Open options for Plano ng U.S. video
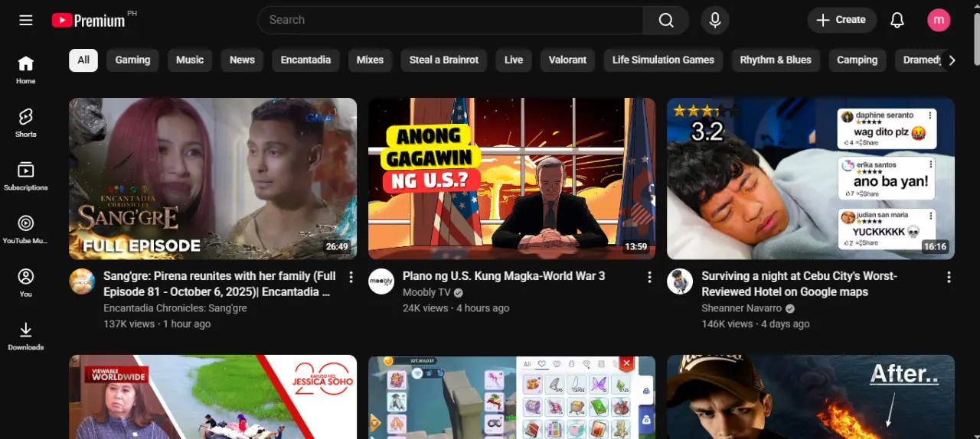 pos(649,277)
